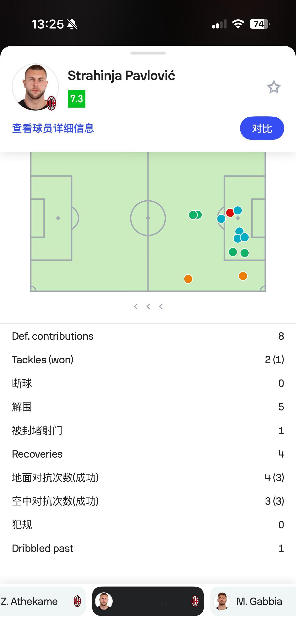Click the 对比 compare button
296x644 pixels.
[x=262, y=128]
